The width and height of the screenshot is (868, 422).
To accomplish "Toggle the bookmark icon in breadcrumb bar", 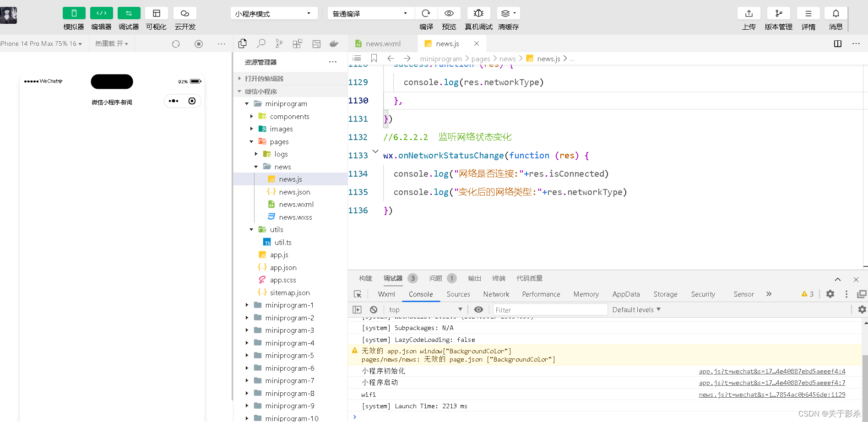I will coord(374,58).
